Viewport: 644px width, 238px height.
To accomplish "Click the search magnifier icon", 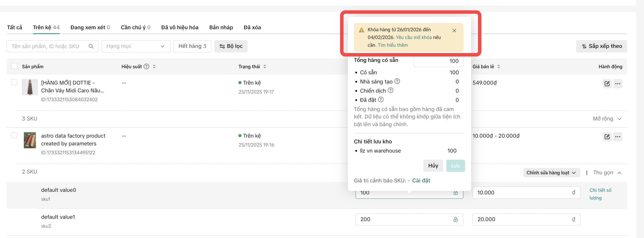I will [91, 46].
